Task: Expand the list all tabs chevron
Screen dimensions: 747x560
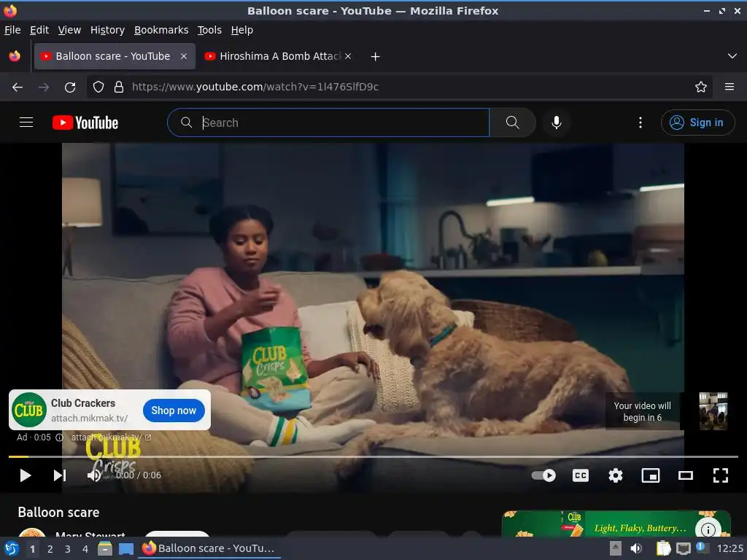Action: point(732,56)
